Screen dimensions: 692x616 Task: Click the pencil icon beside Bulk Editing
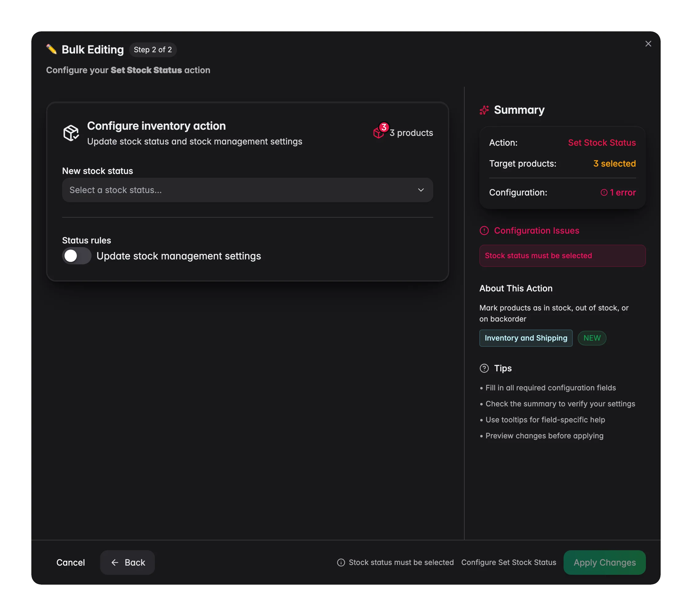51,49
